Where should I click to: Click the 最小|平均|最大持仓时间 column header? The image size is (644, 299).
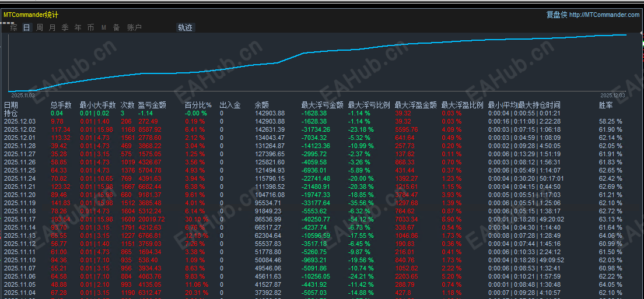click(x=524, y=105)
